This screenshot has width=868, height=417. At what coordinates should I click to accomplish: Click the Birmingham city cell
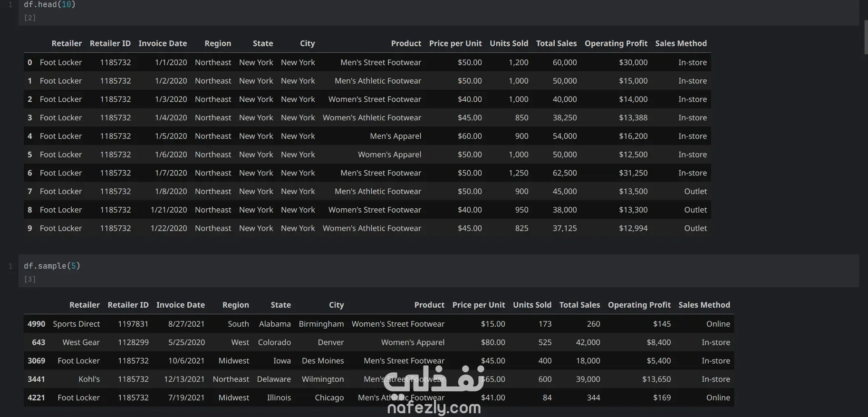tap(321, 324)
